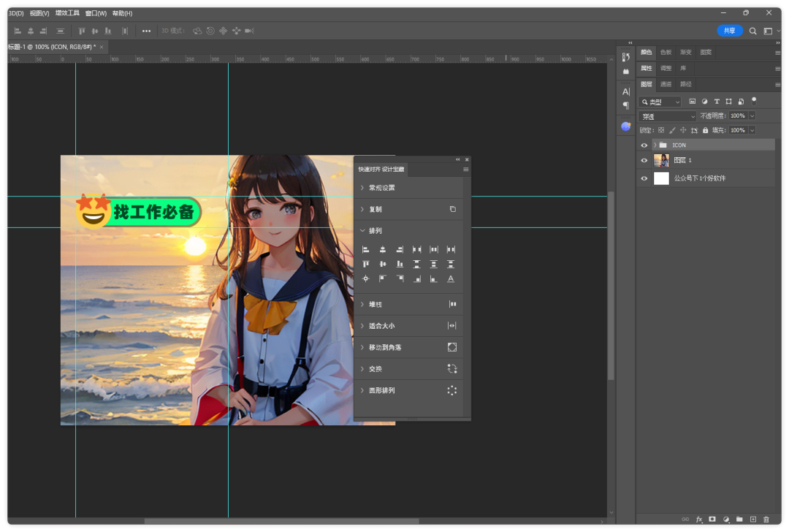Viewport: 789px width, 532px height.
Task: Switch to the 通道 tab
Action: [666, 84]
